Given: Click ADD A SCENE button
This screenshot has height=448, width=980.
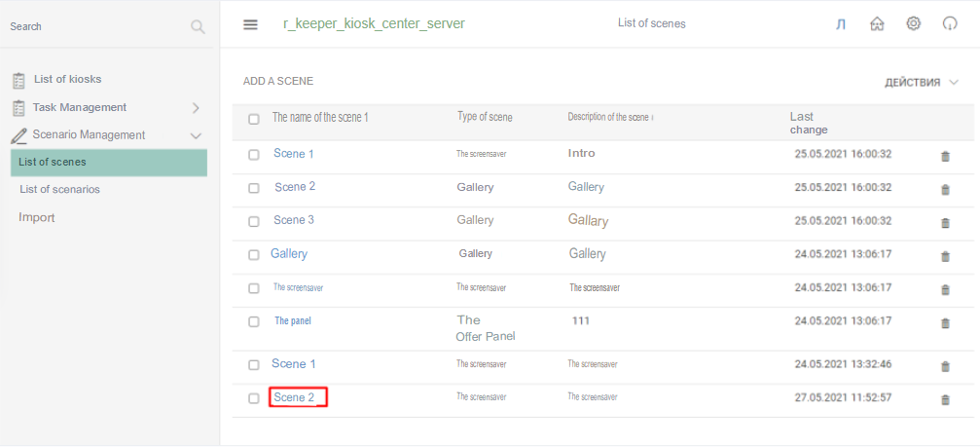Looking at the screenshot, I should 278,82.
